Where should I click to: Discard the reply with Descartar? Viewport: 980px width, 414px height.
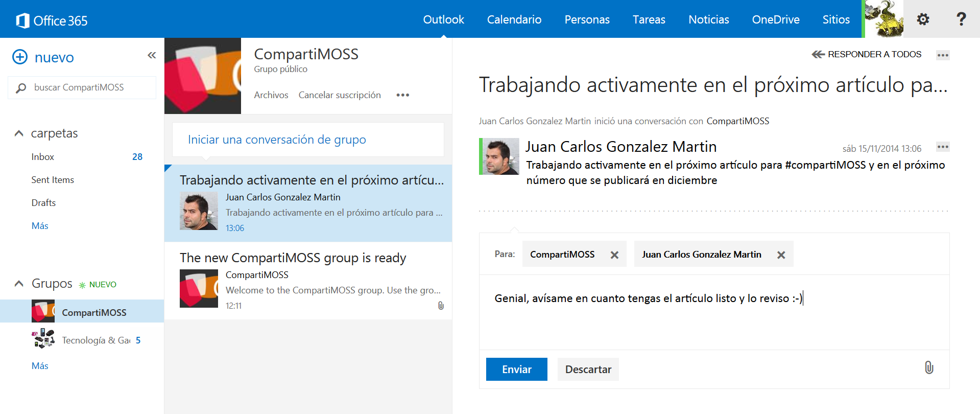588,369
